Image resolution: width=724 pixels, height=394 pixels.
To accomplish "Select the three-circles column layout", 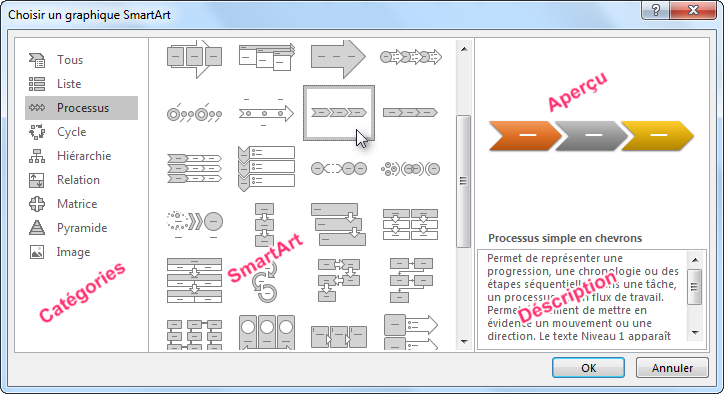I will 267,332.
